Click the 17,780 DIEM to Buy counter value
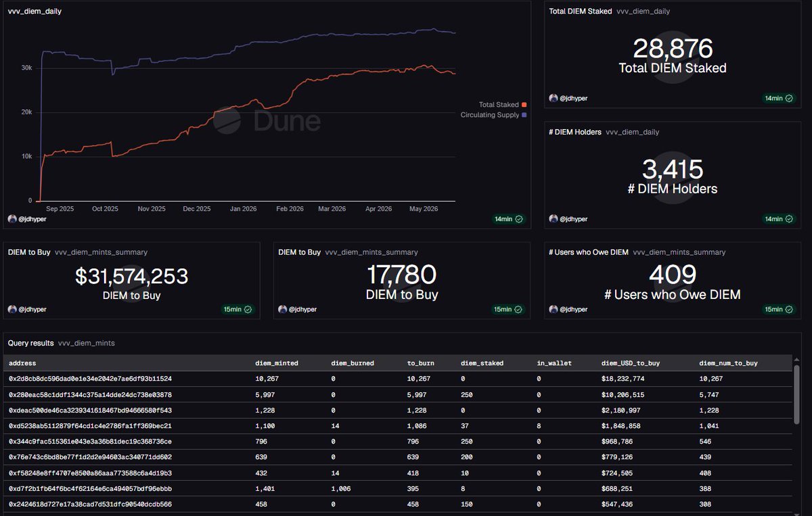The height and width of the screenshot is (516, 812). 402,275
